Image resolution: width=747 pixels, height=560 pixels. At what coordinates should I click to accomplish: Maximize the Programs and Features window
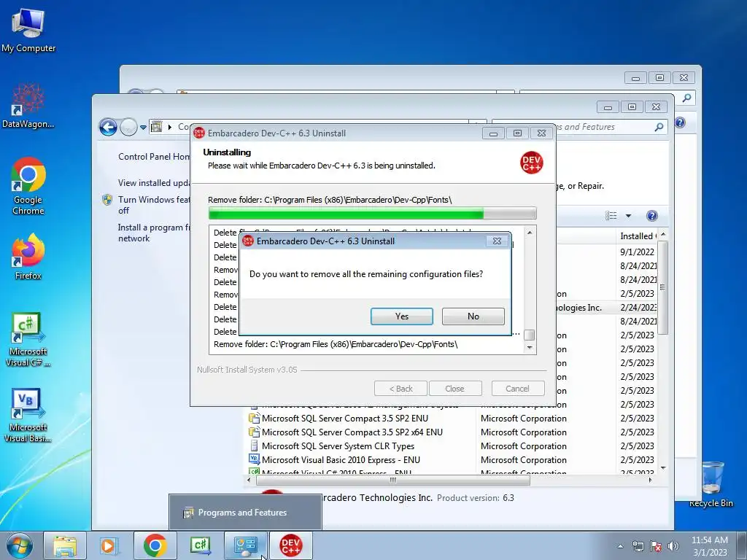coord(632,107)
